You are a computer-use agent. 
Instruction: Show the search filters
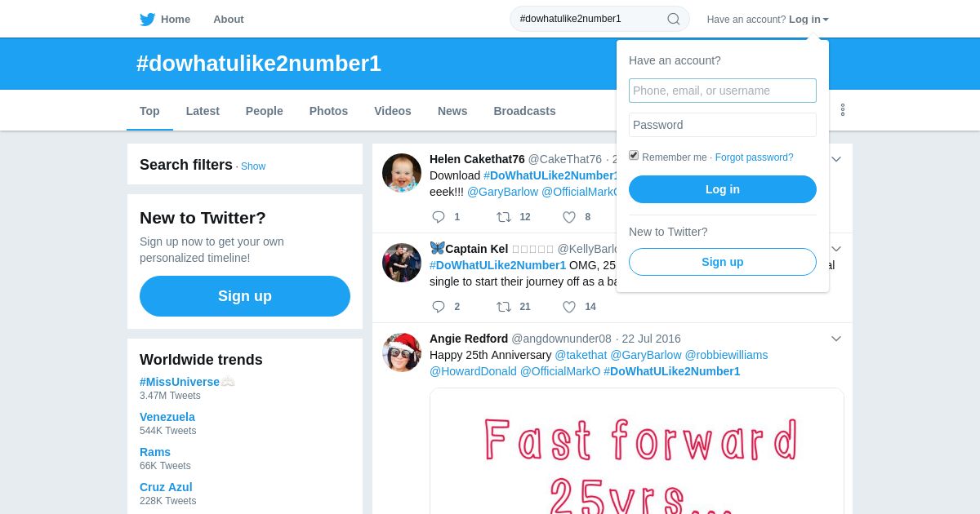(253, 166)
